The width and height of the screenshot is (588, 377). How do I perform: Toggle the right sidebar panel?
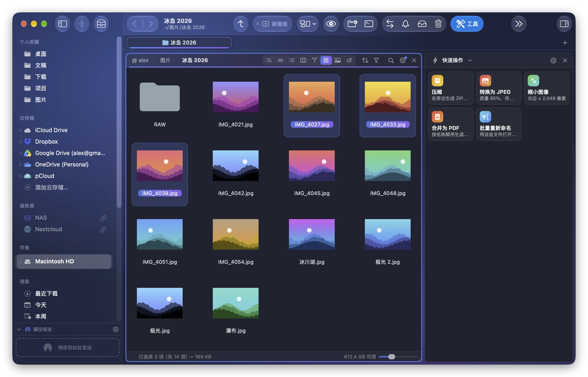(x=564, y=24)
